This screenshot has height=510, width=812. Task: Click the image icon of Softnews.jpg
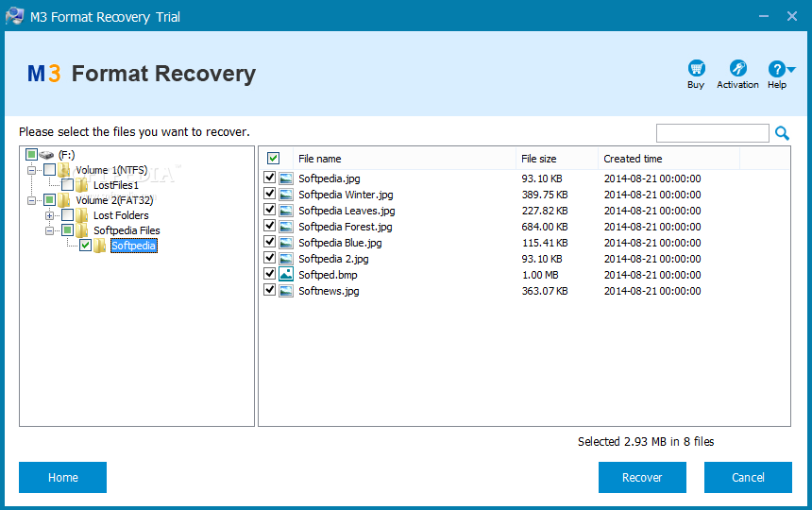[x=286, y=291]
